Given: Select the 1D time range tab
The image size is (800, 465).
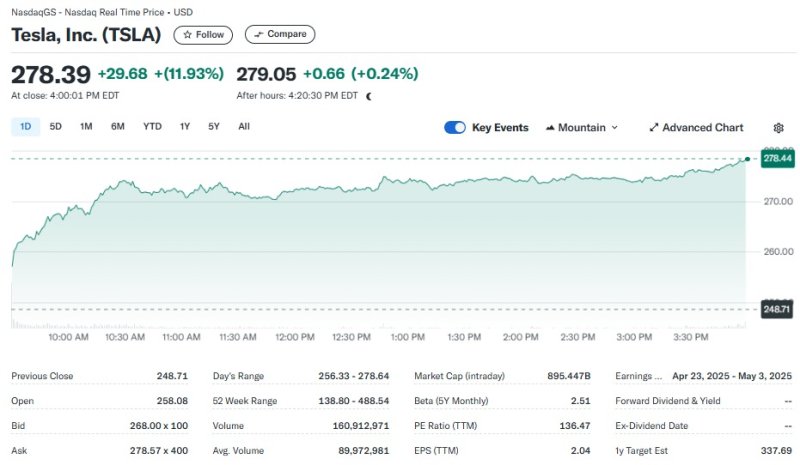Looking at the screenshot, I should pyautogui.click(x=25, y=127).
